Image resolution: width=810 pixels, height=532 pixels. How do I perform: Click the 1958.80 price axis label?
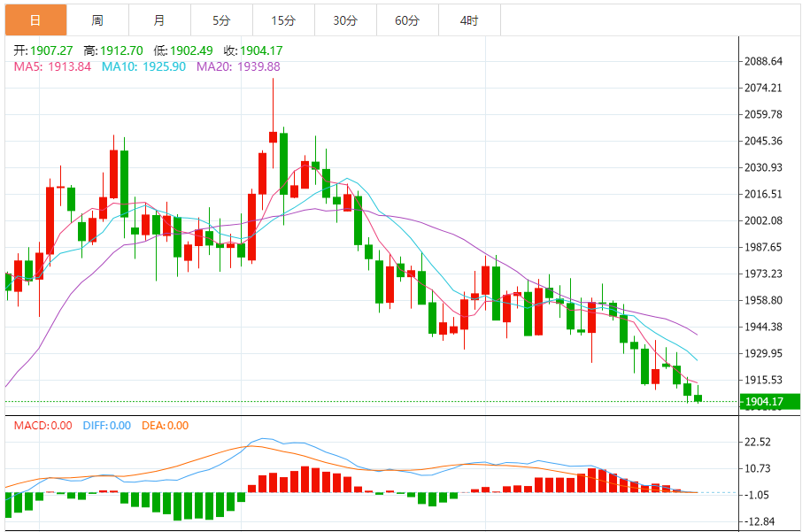(763, 300)
